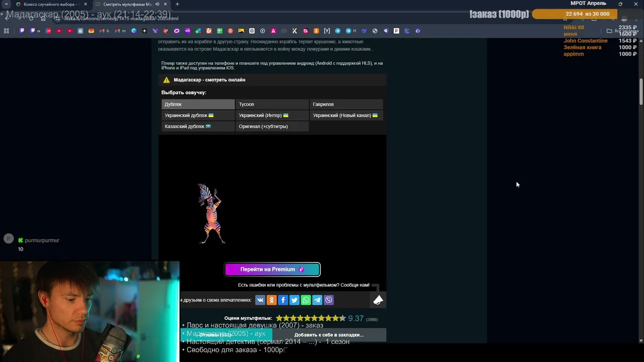Open the blue gear settings bookmark
The width and height of the screenshot is (644, 362).
80,31
